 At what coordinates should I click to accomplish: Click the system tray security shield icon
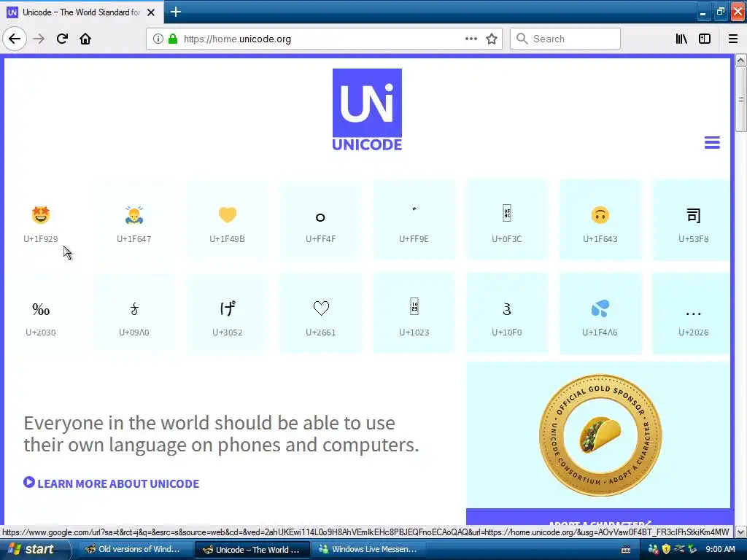[x=666, y=549]
